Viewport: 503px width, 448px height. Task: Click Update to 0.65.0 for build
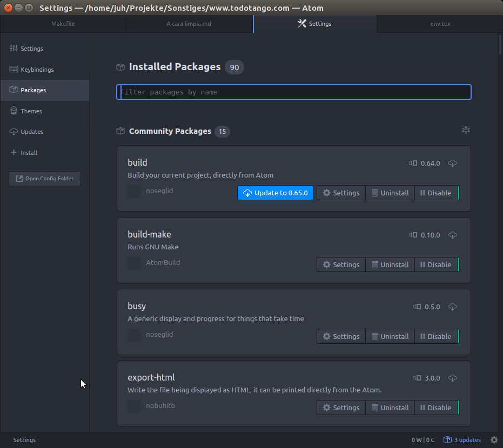pyautogui.click(x=276, y=193)
